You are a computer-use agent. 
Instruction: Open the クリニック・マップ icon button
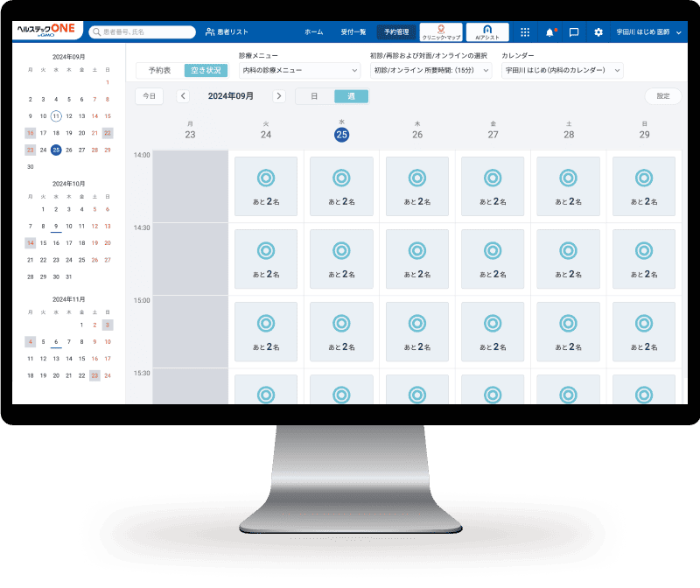tap(441, 32)
